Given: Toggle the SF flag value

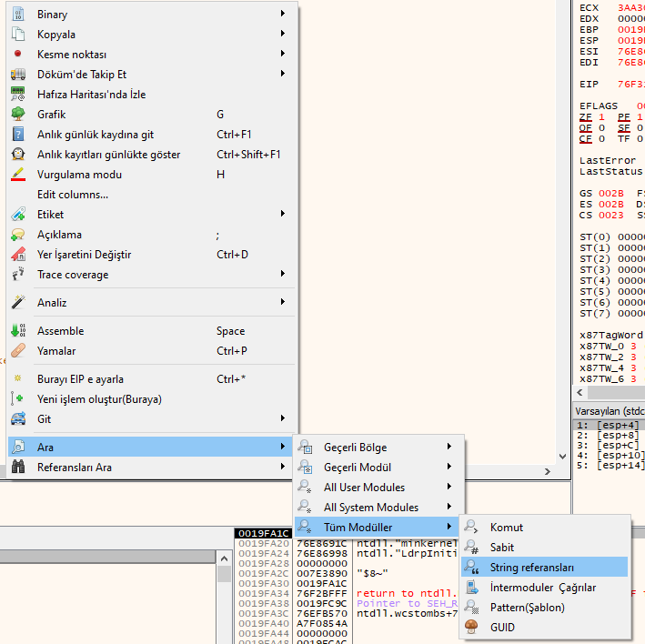Looking at the screenshot, I should (x=640, y=128).
